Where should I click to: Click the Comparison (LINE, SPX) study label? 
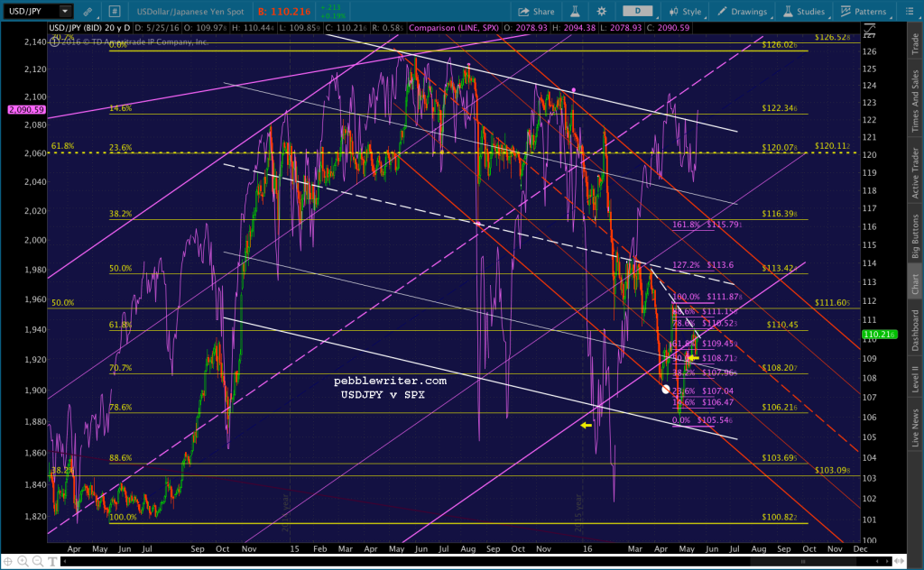(454, 28)
